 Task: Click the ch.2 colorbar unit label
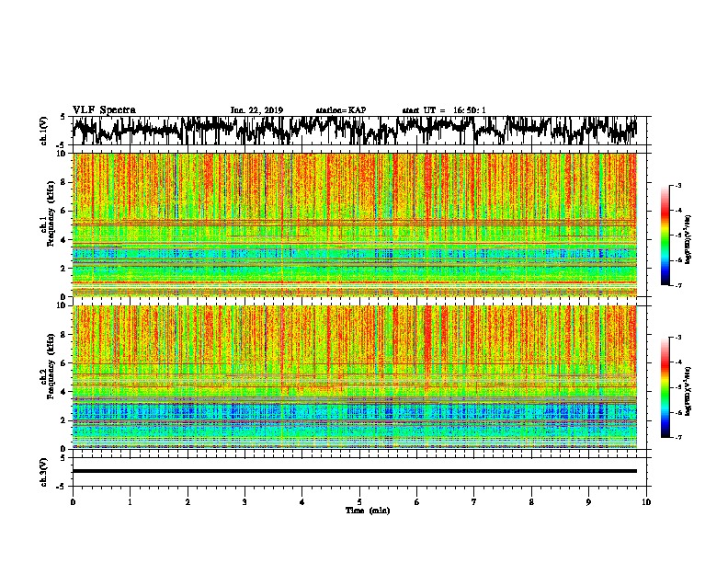688,391
